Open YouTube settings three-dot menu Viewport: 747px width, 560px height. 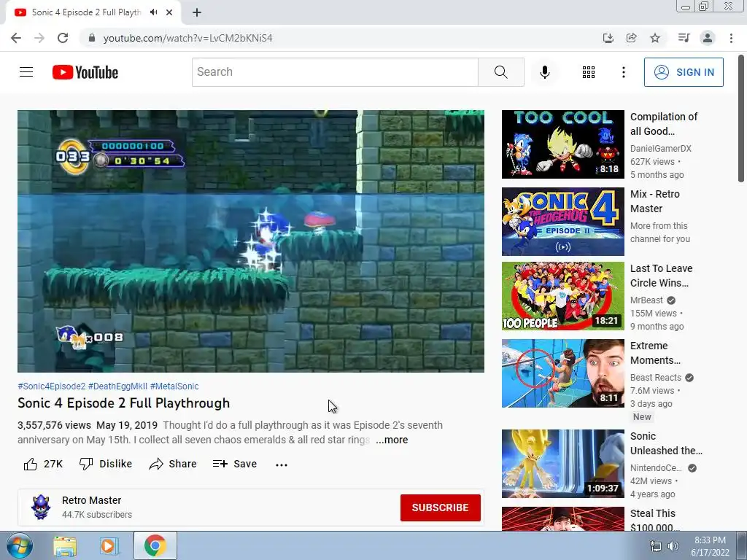[623, 72]
